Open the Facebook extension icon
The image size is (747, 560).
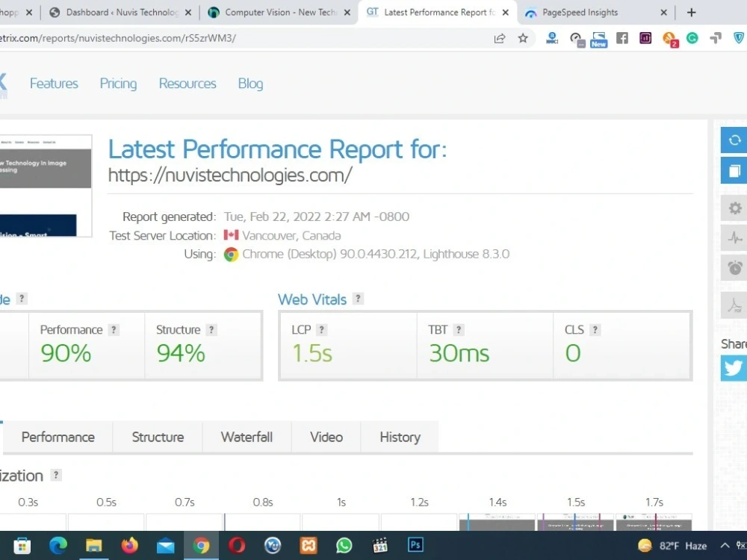point(622,38)
